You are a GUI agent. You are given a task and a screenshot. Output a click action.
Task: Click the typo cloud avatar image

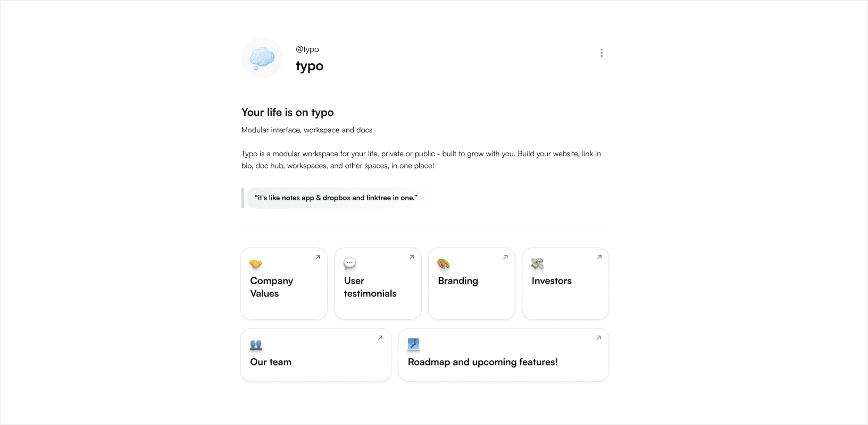[x=262, y=57]
